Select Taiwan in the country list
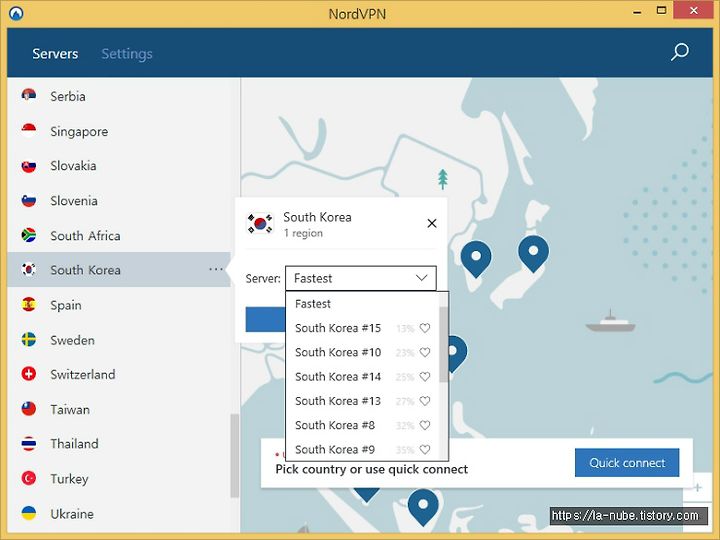The image size is (720, 540). 119,409
